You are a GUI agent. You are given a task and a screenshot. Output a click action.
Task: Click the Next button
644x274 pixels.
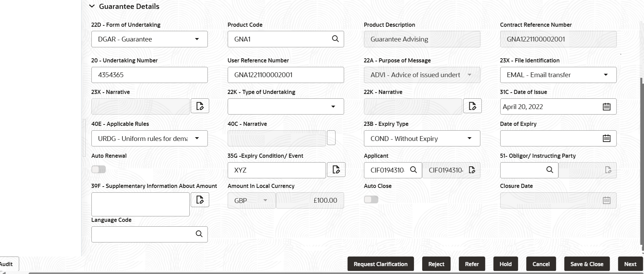pyautogui.click(x=630, y=264)
